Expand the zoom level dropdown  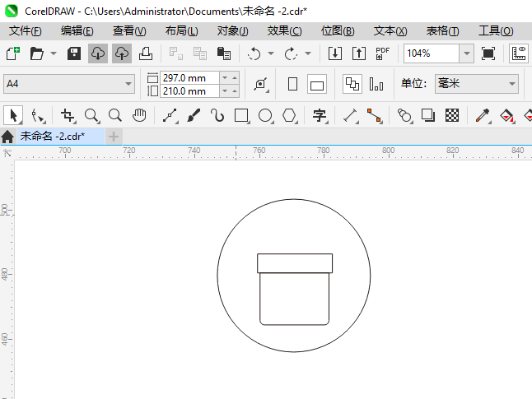tap(467, 53)
